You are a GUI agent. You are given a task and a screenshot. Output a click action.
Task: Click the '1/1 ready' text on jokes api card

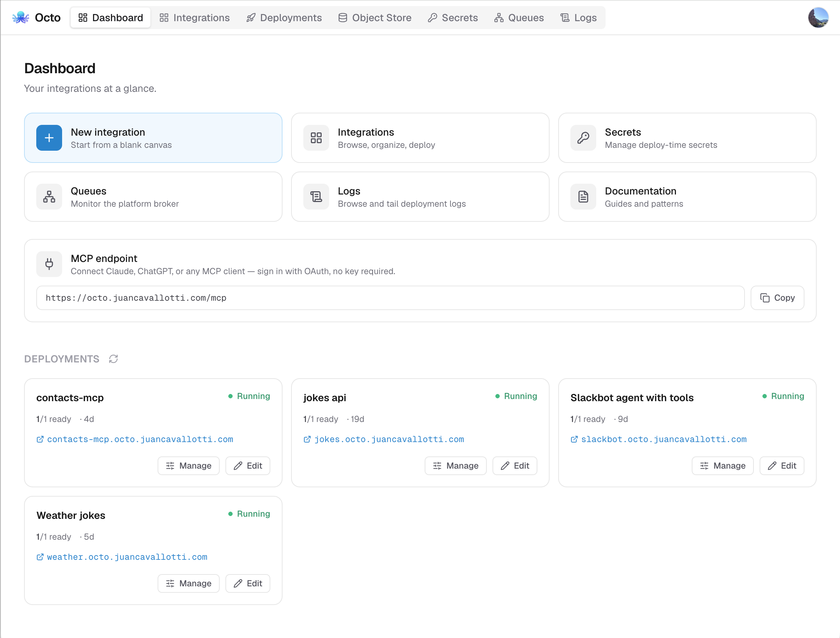click(x=321, y=419)
